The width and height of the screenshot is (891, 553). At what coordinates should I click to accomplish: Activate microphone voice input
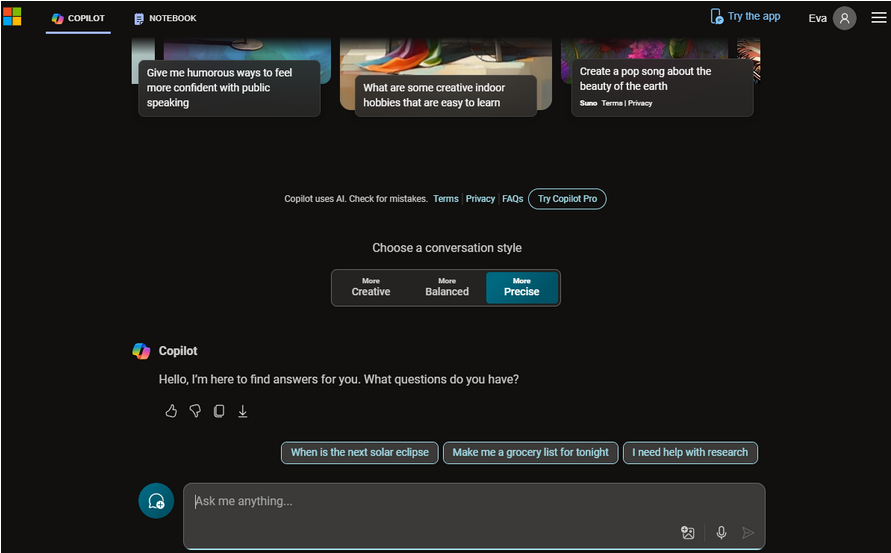coord(721,533)
